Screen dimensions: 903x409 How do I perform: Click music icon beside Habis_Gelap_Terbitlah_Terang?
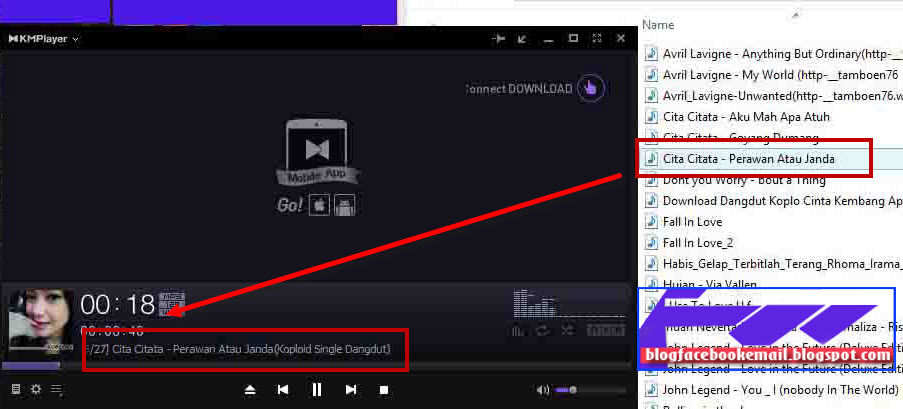pos(651,263)
